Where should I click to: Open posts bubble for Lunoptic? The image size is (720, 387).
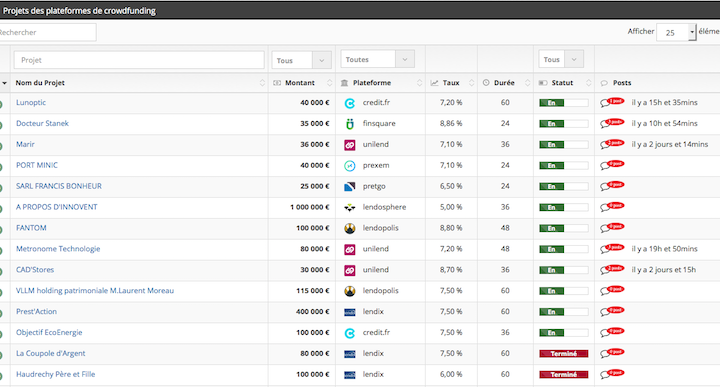coord(612,102)
